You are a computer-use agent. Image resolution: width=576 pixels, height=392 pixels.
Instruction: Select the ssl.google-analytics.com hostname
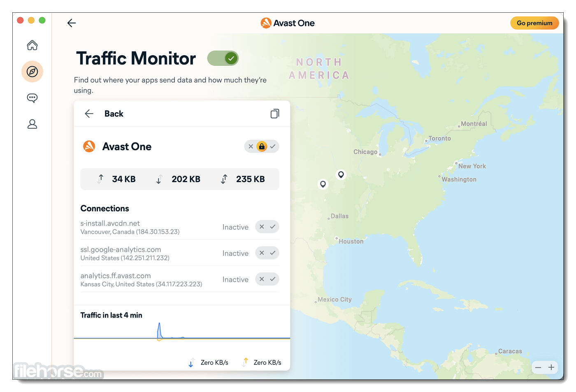(121, 250)
